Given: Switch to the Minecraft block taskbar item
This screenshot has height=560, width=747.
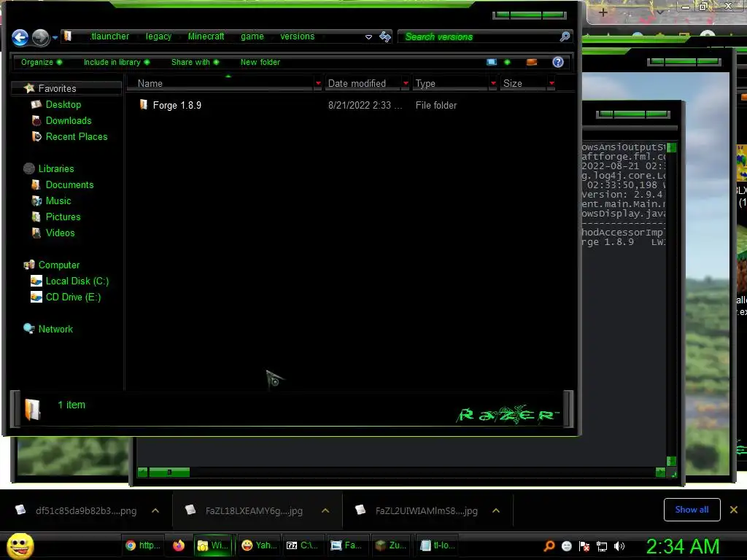Looking at the screenshot, I should (390, 545).
